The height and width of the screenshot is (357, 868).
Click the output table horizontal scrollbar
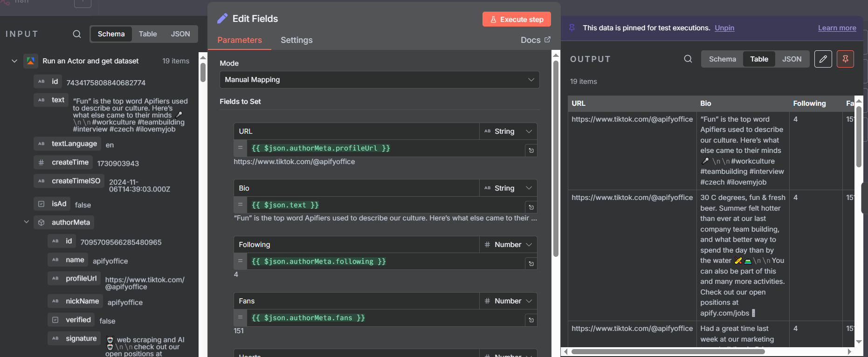click(x=668, y=351)
